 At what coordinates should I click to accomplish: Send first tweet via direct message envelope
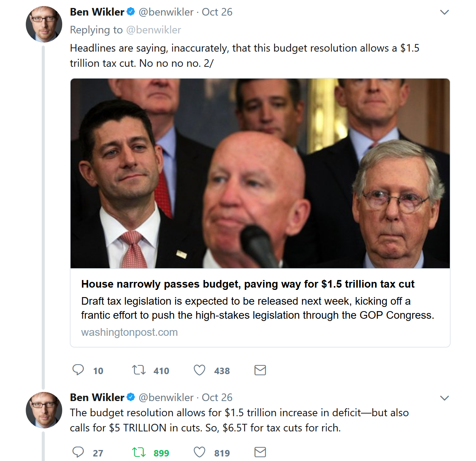pos(260,370)
